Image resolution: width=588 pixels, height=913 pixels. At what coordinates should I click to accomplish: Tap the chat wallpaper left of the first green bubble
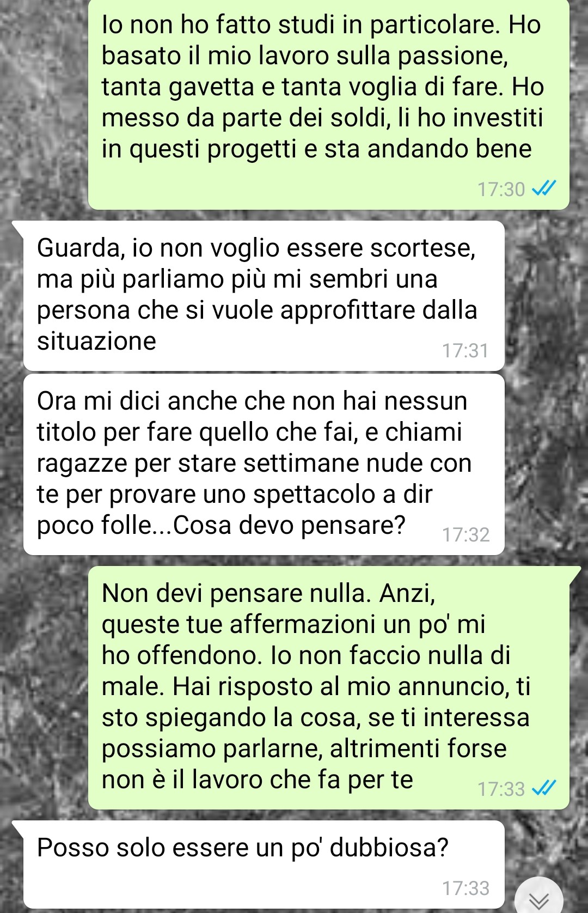coord(44,104)
